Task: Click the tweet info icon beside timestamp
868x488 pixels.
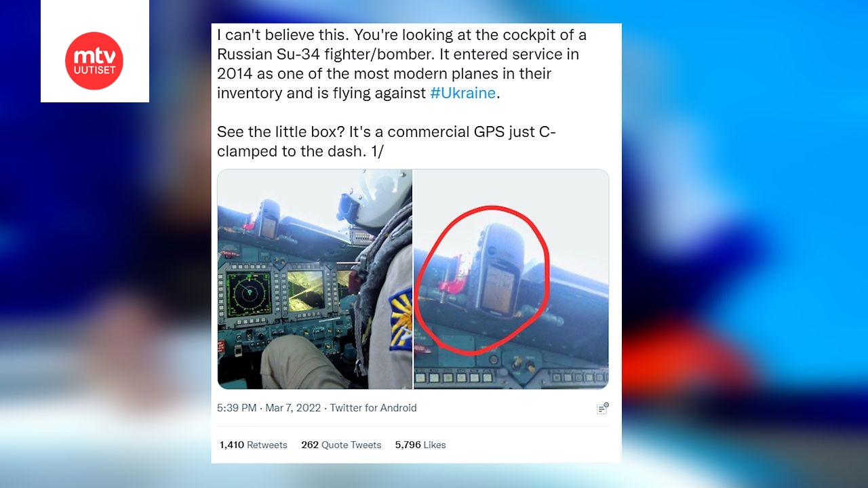Action: tap(602, 408)
